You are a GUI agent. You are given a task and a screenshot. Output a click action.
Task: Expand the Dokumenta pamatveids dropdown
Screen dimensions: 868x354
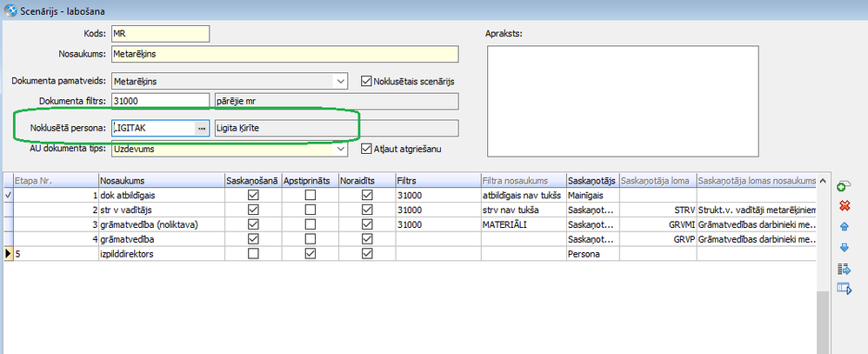click(x=339, y=82)
